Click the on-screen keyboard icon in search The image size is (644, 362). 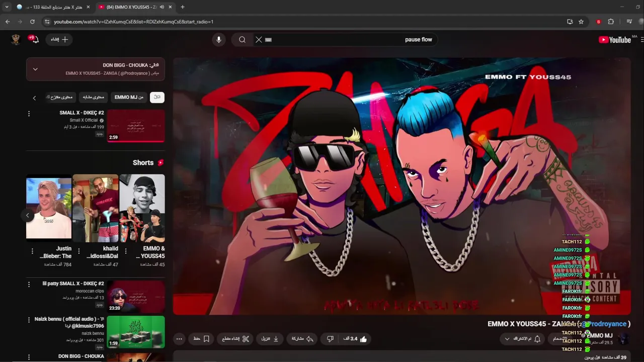(268, 40)
